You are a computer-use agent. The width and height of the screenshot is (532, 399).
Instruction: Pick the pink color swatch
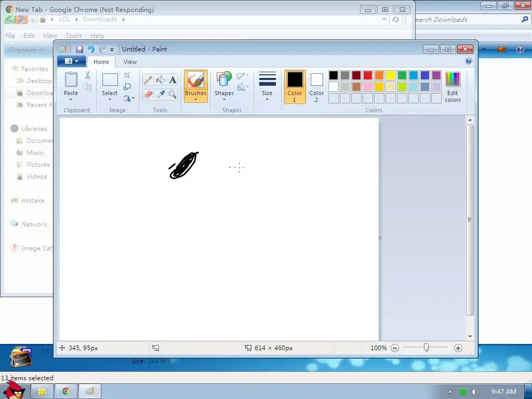coord(368,87)
